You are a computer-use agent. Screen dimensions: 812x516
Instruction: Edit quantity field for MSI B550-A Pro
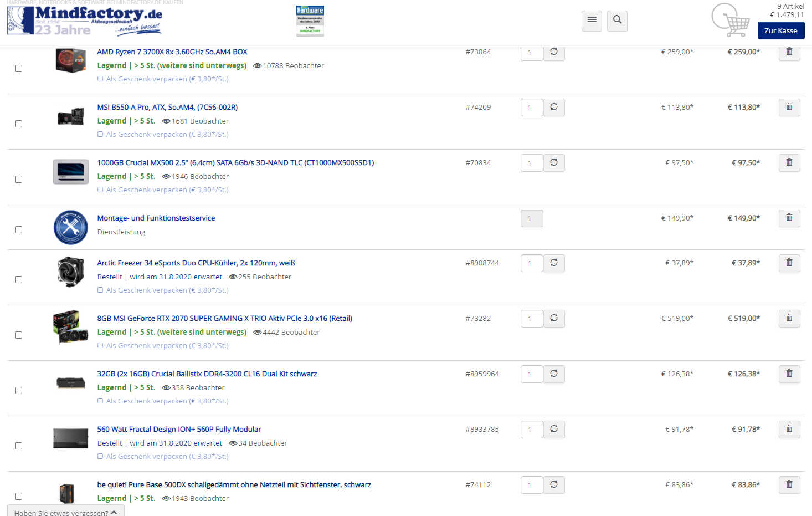tap(532, 108)
